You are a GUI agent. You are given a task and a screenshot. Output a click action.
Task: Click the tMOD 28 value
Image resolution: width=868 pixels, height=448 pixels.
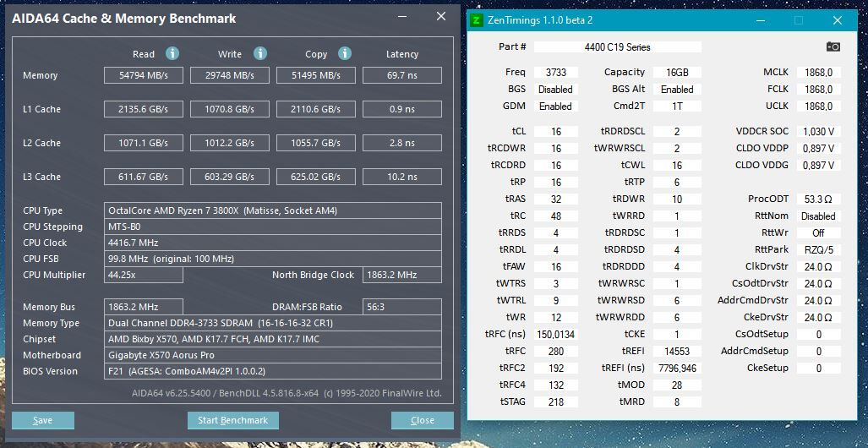[677, 385]
